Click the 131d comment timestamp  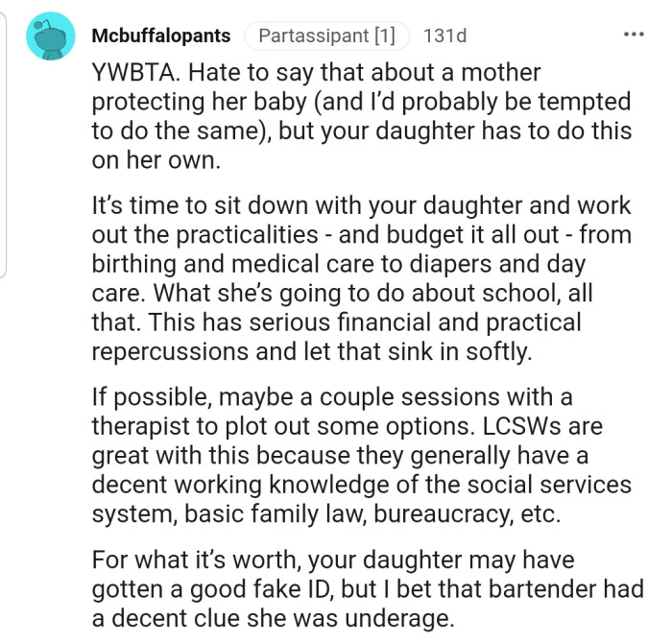pyautogui.click(x=444, y=36)
